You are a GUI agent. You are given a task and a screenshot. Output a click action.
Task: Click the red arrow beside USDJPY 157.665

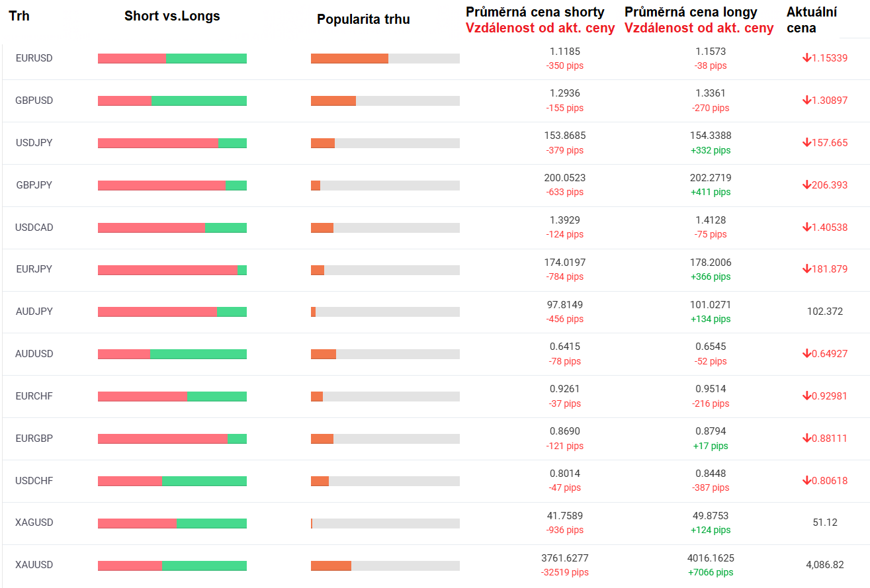coord(806,143)
